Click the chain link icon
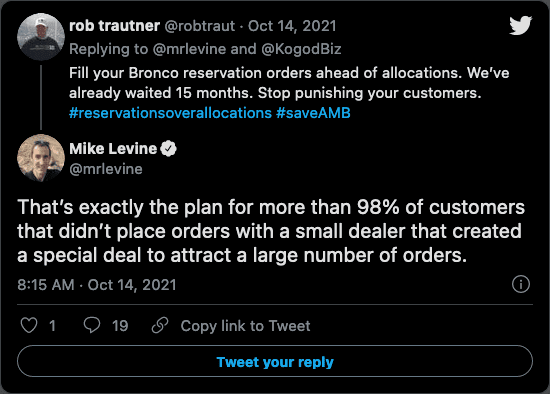Screen dimensions: 550x394 pyautogui.click(x=160, y=325)
